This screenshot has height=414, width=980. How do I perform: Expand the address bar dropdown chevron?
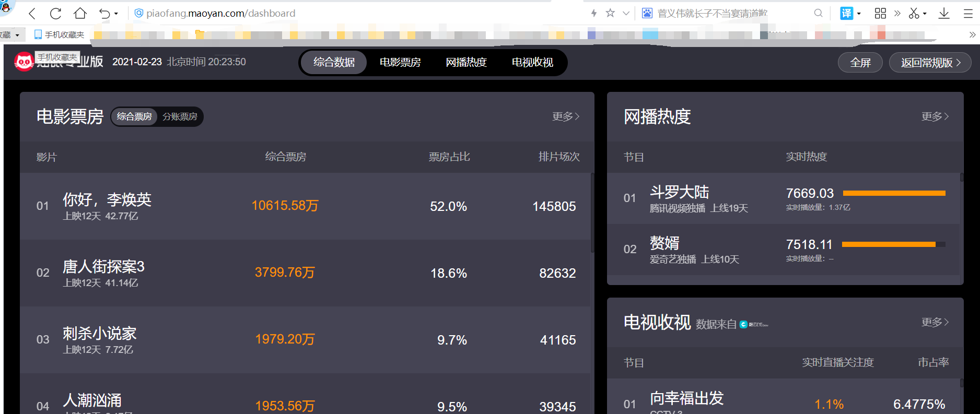[626, 13]
